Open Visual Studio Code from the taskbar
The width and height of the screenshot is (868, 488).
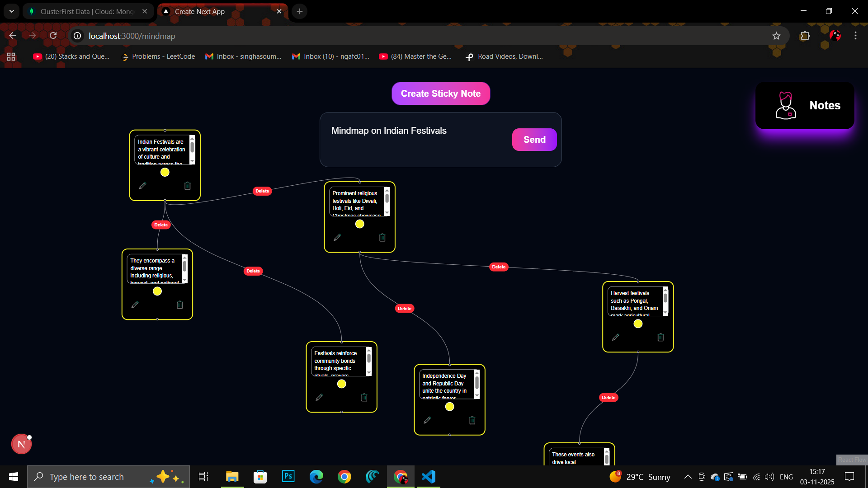point(428,477)
